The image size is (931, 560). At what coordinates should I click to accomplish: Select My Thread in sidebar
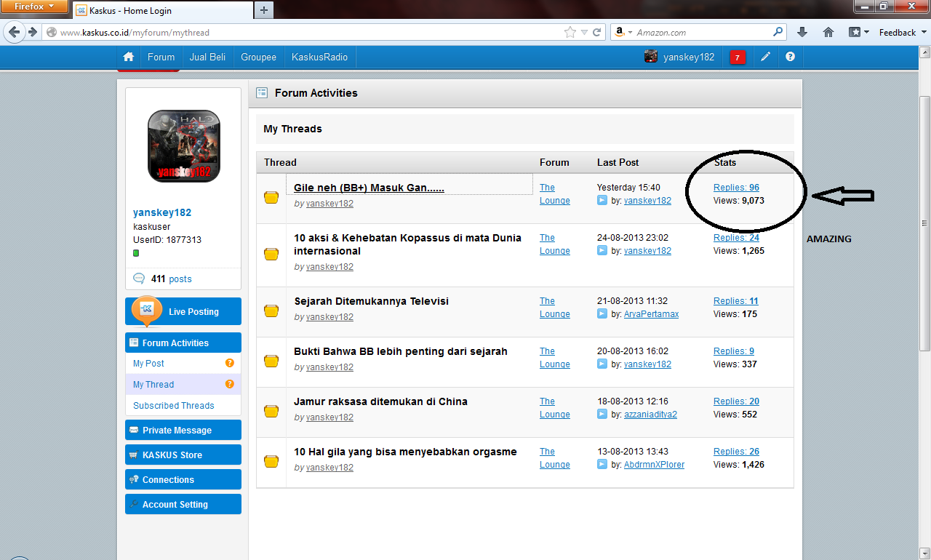[x=153, y=385]
